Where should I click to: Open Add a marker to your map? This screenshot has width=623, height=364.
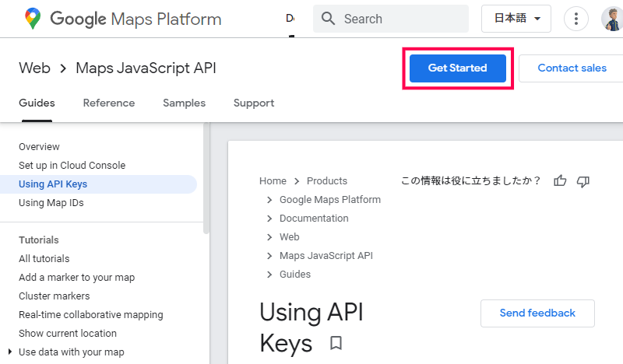[76, 278]
